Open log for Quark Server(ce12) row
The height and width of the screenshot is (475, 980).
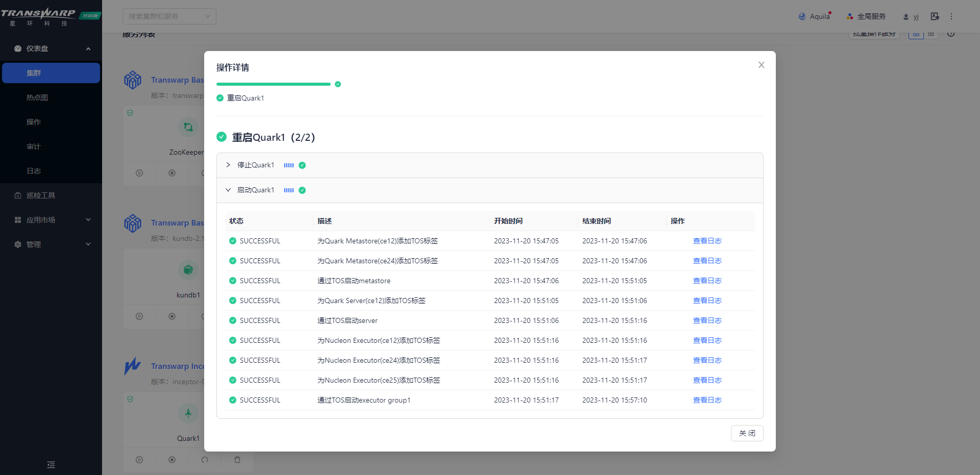pyautogui.click(x=707, y=301)
